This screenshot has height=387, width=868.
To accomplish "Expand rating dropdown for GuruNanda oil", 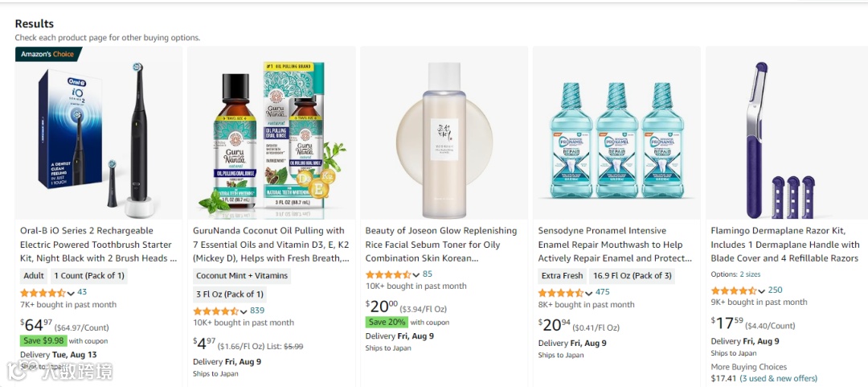I will 244,311.
